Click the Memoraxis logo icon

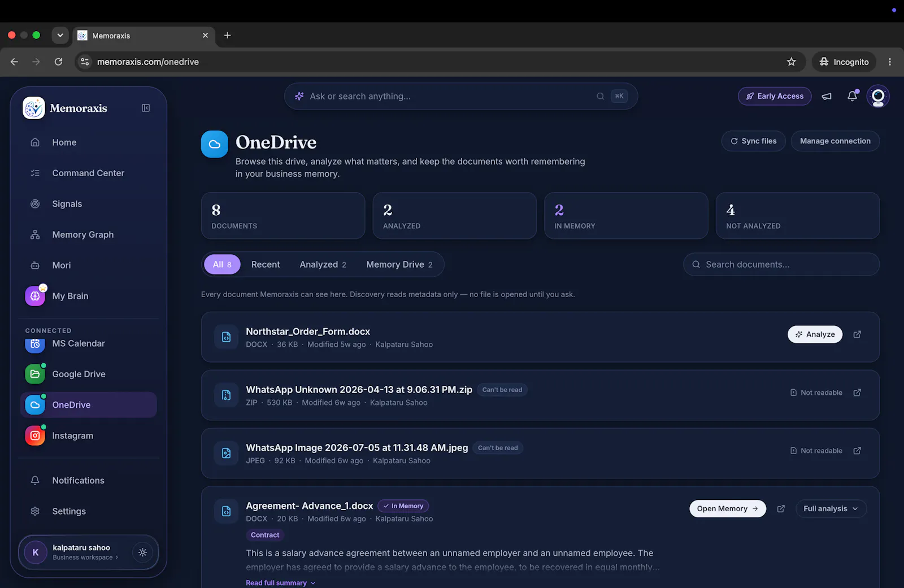[x=34, y=108]
